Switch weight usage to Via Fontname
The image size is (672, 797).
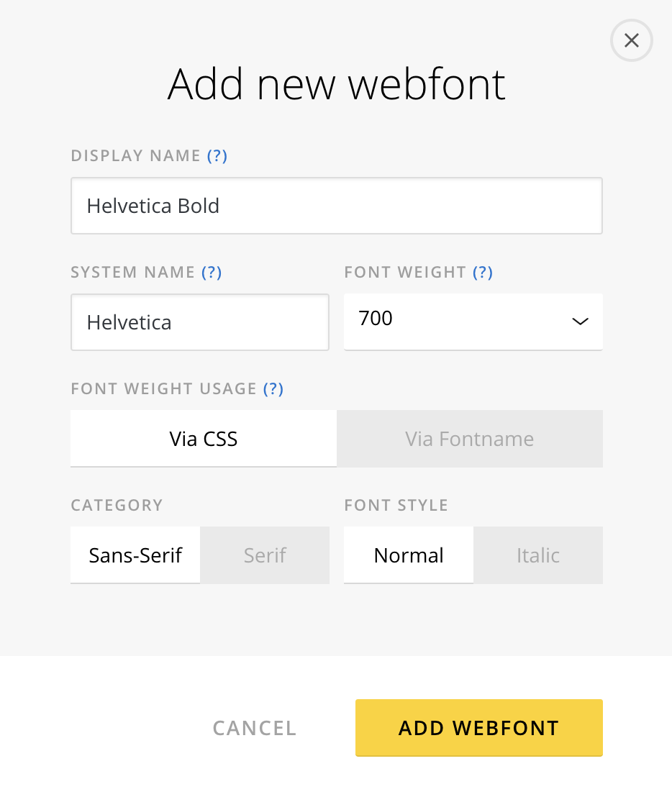pyautogui.click(x=469, y=439)
